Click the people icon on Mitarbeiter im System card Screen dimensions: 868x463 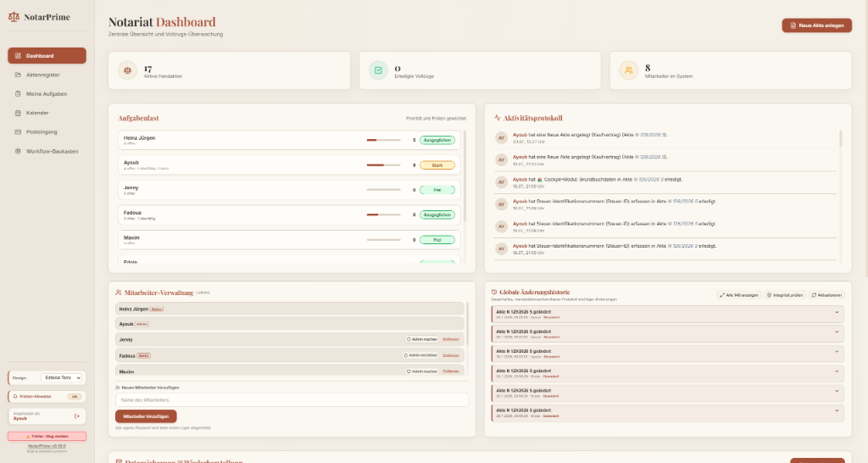[628, 70]
